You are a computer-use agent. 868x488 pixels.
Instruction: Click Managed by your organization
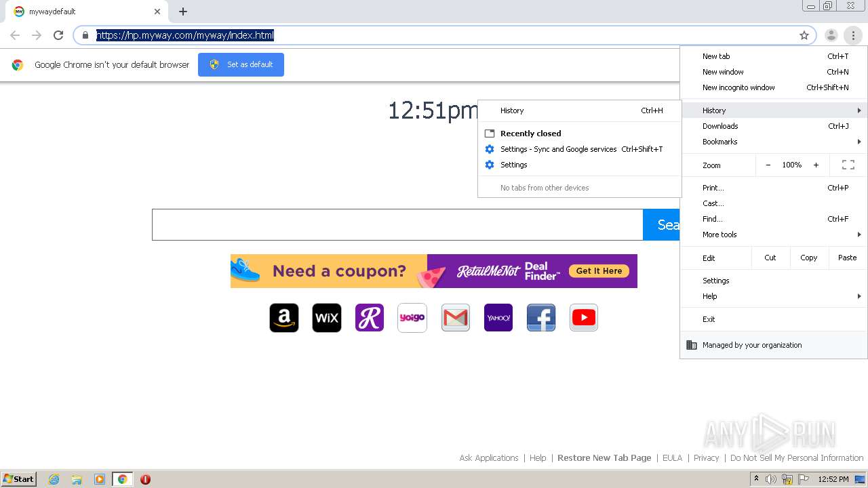pos(774,345)
